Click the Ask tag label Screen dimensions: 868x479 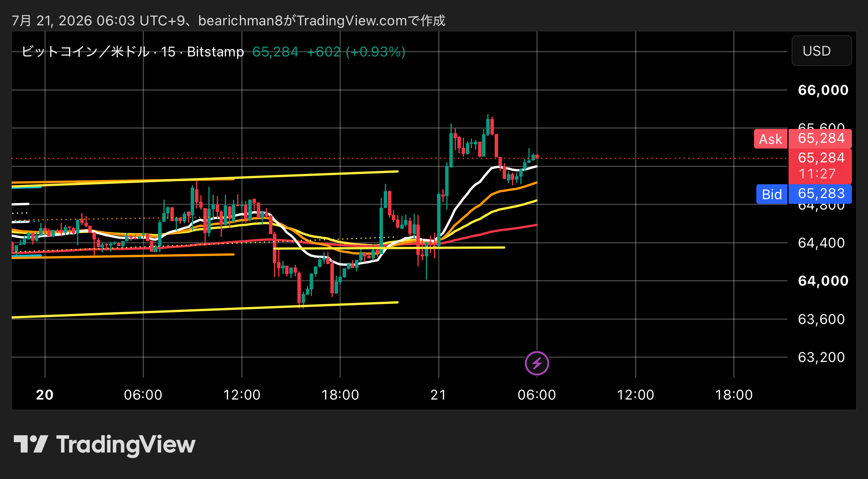click(x=771, y=139)
